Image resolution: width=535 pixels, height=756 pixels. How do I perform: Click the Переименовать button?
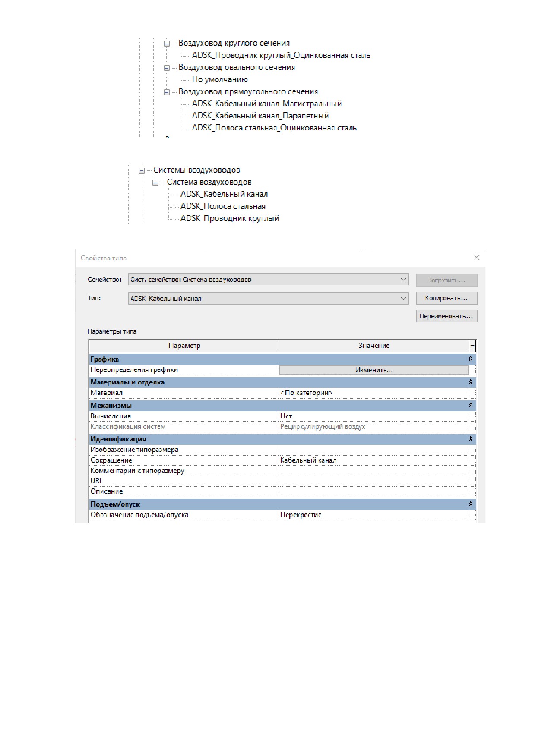pyautogui.click(x=446, y=316)
